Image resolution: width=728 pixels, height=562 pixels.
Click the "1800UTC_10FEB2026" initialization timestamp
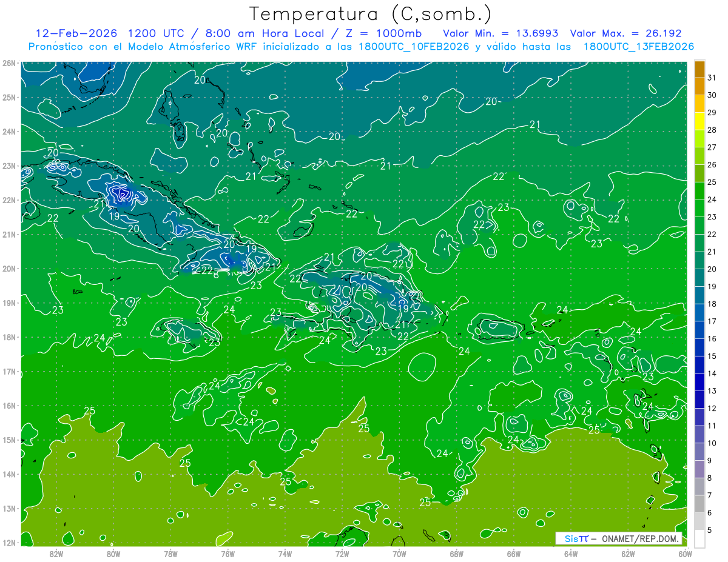(x=413, y=47)
